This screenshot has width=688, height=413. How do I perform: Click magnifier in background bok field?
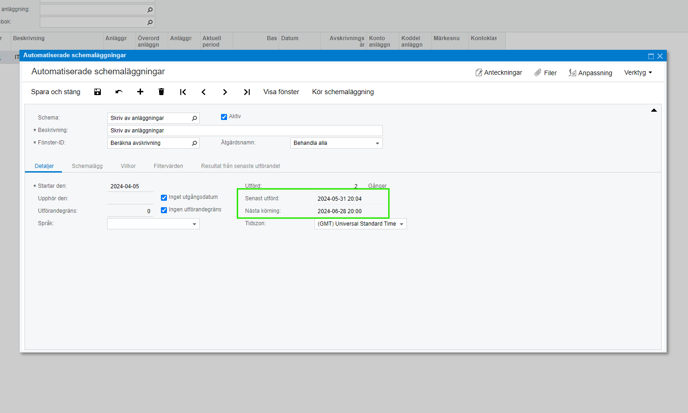tap(150, 22)
